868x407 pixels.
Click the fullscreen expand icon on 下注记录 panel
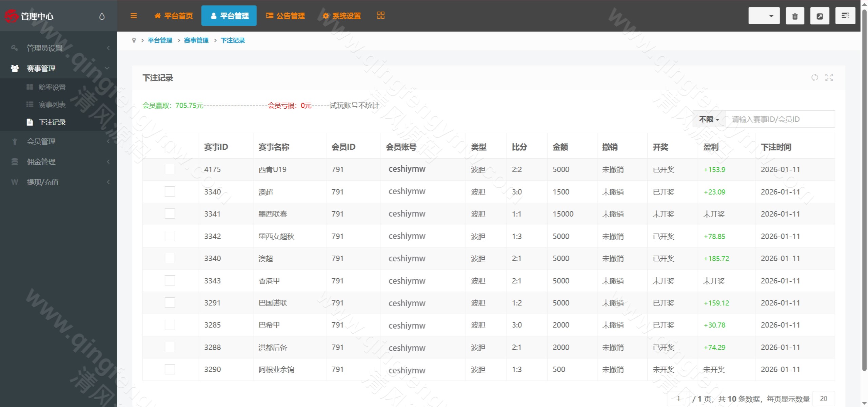pyautogui.click(x=829, y=77)
